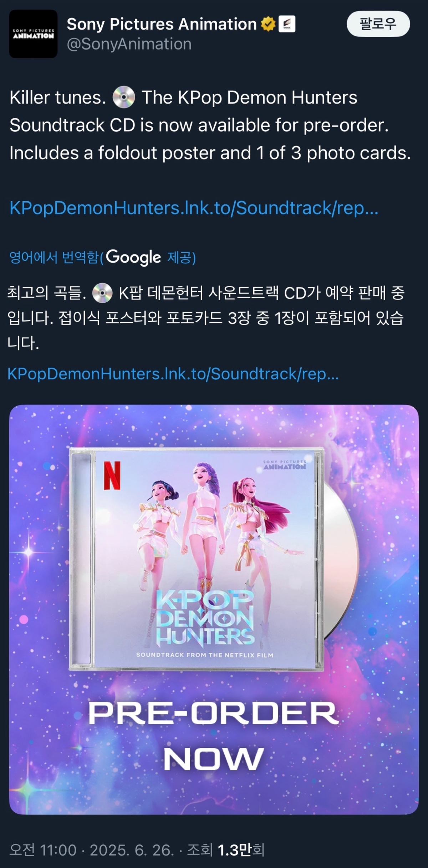Image resolution: width=428 pixels, height=868 pixels.
Task: Click the gold verified badge
Action: [x=268, y=24]
